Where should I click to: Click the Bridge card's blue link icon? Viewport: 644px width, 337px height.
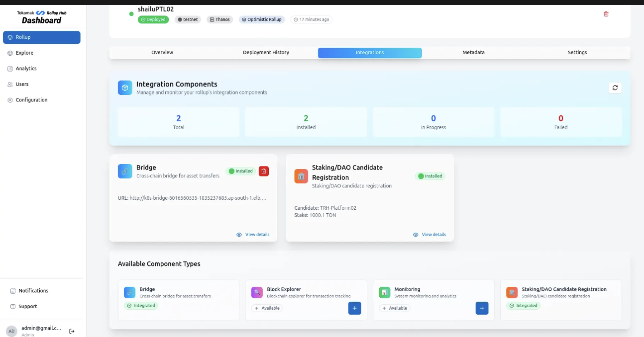point(125,171)
